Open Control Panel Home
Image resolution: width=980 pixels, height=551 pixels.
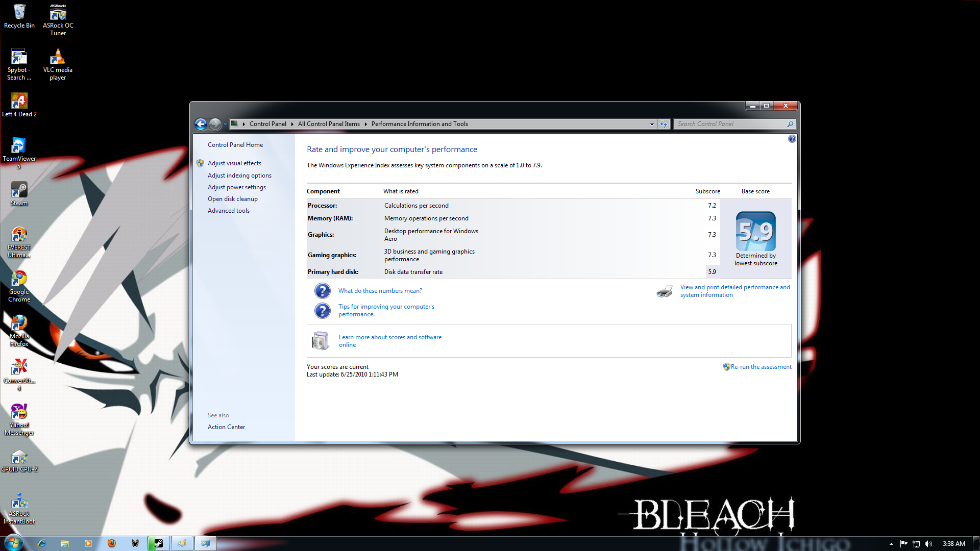(x=235, y=145)
